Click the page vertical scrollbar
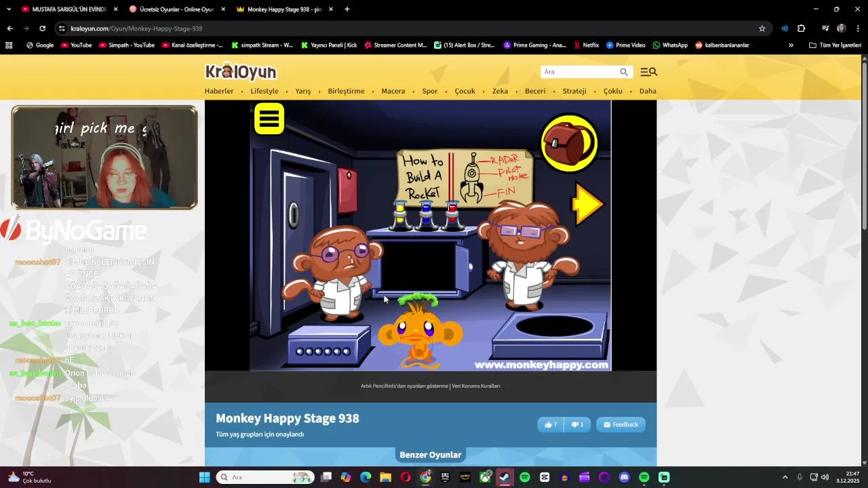Viewport: 868px width, 488px height. coord(865,145)
